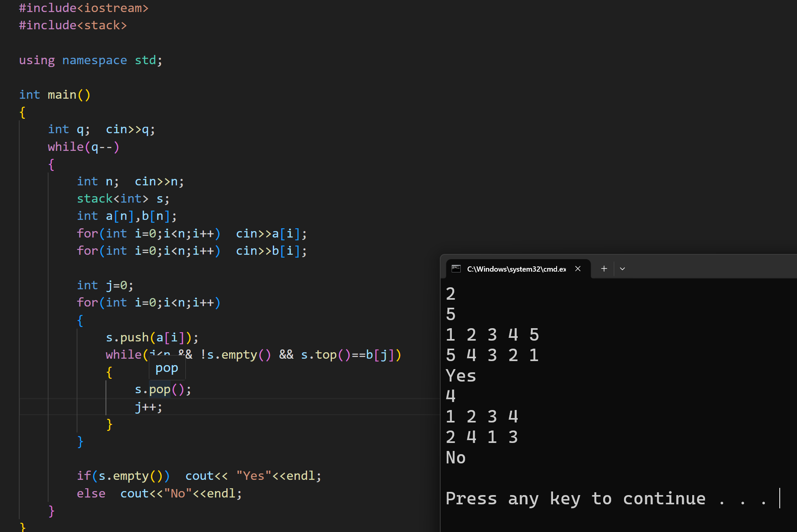This screenshot has height=532, width=797.
Task: Click the int j=0; line
Action: (105, 285)
